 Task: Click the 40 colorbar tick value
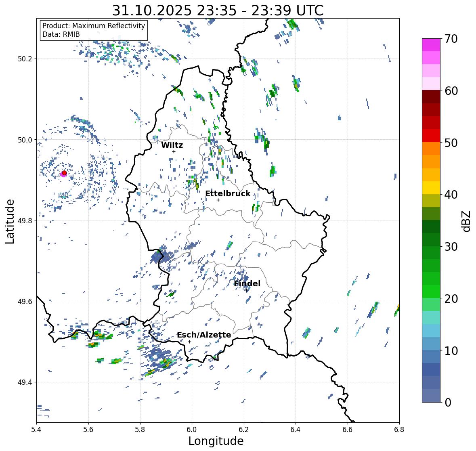coord(451,195)
